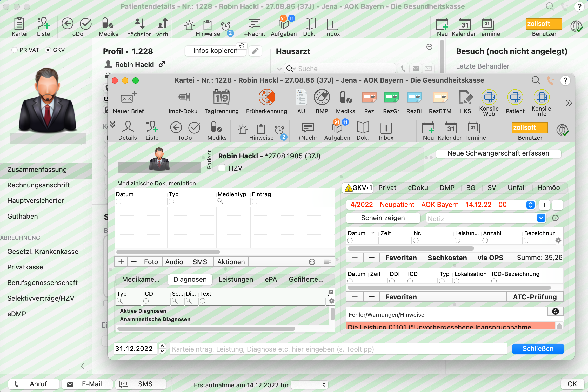Click the RezBTM prescription icon
The height and width of the screenshot is (392, 588).
pyautogui.click(x=440, y=98)
